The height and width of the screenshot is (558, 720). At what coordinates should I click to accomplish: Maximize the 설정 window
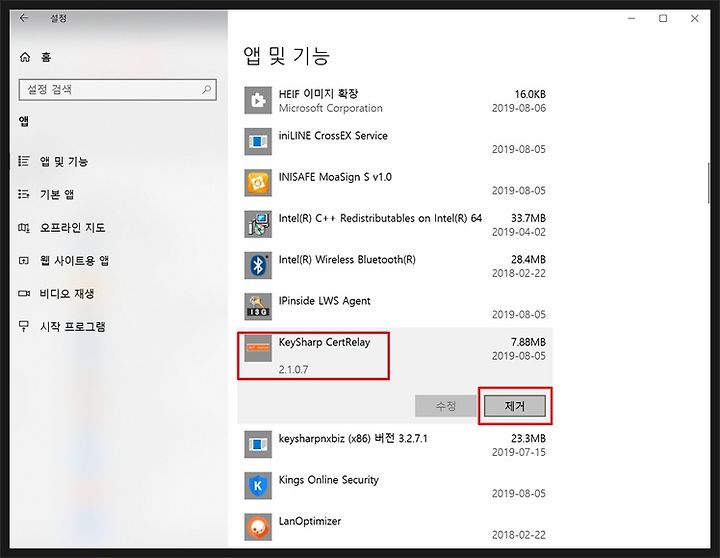pyautogui.click(x=663, y=18)
